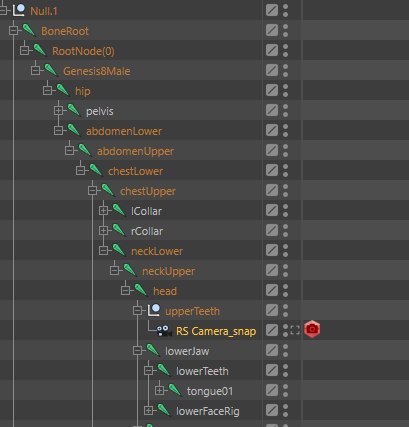Click the chestUpper joint icon
The image size is (409, 427).
108,190
